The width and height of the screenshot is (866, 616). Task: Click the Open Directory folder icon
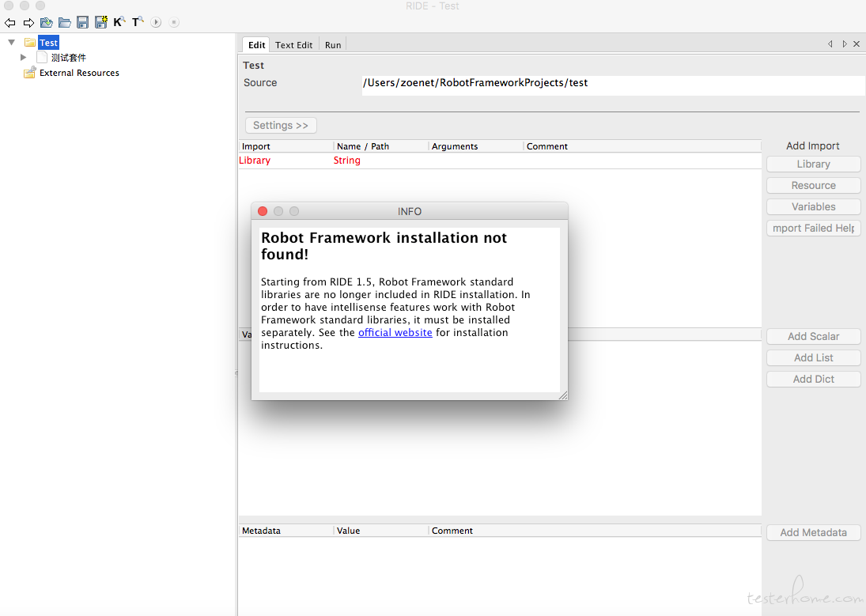tap(65, 23)
